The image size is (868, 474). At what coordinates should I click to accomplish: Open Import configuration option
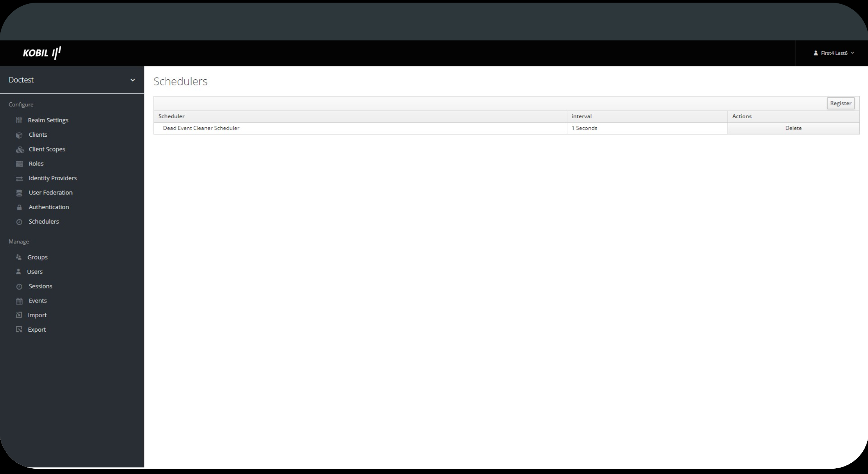37,315
